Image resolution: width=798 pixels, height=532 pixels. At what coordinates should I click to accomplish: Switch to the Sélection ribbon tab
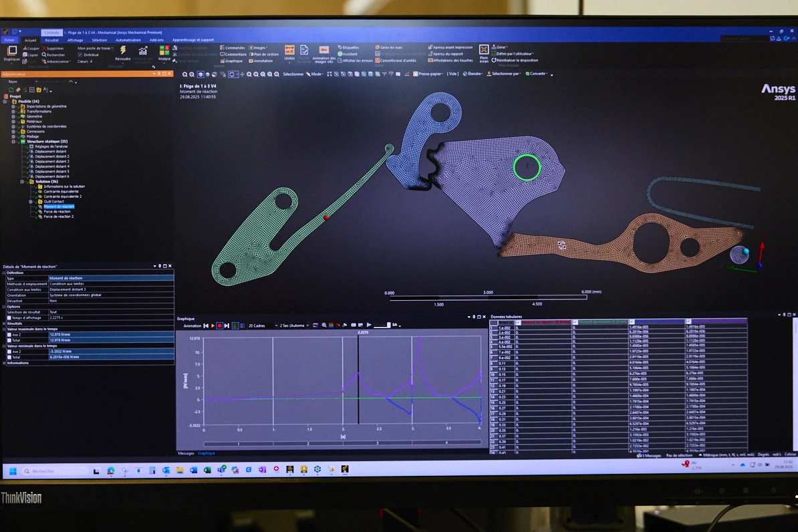99,39
